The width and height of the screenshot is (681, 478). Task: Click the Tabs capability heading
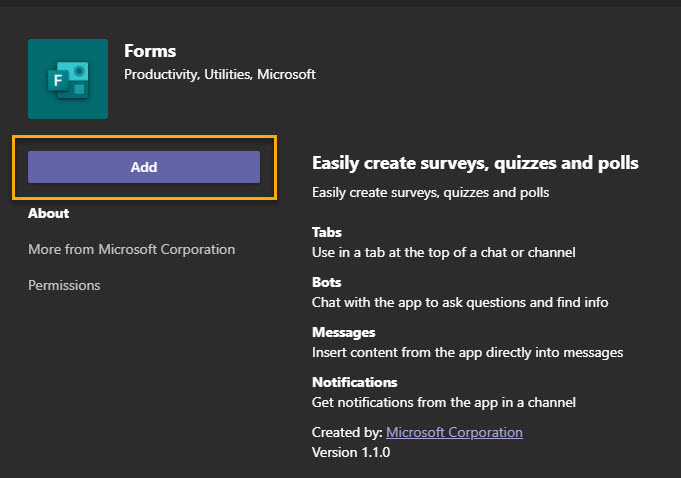point(327,232)
